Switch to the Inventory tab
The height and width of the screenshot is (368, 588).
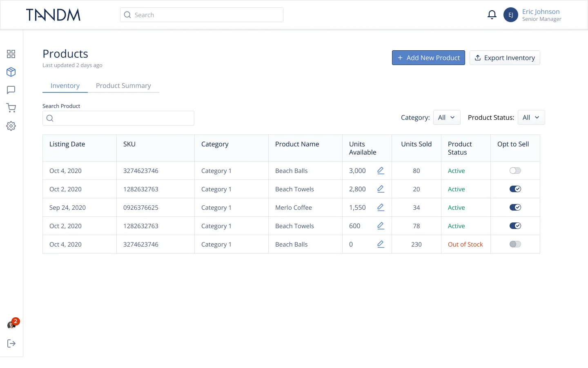tap(65, 85)
